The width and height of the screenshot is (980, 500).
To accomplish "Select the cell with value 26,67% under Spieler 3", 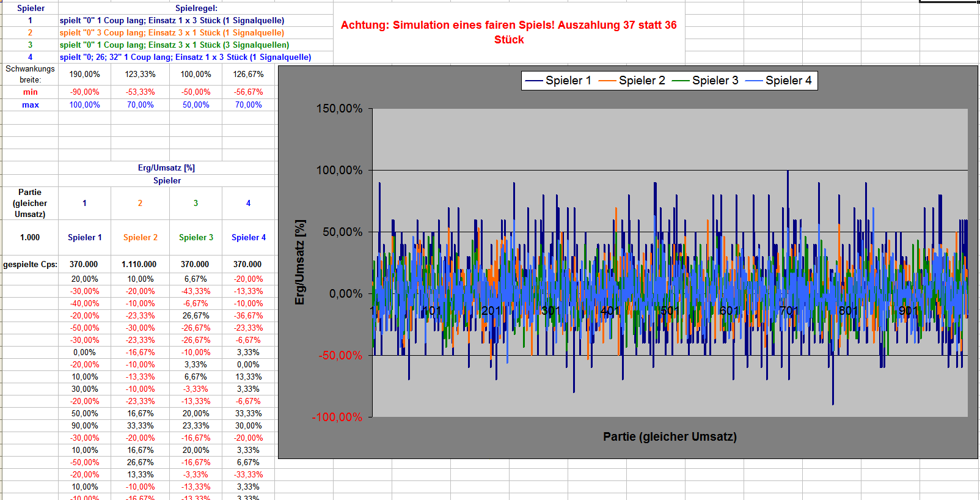I will (196, 315).
